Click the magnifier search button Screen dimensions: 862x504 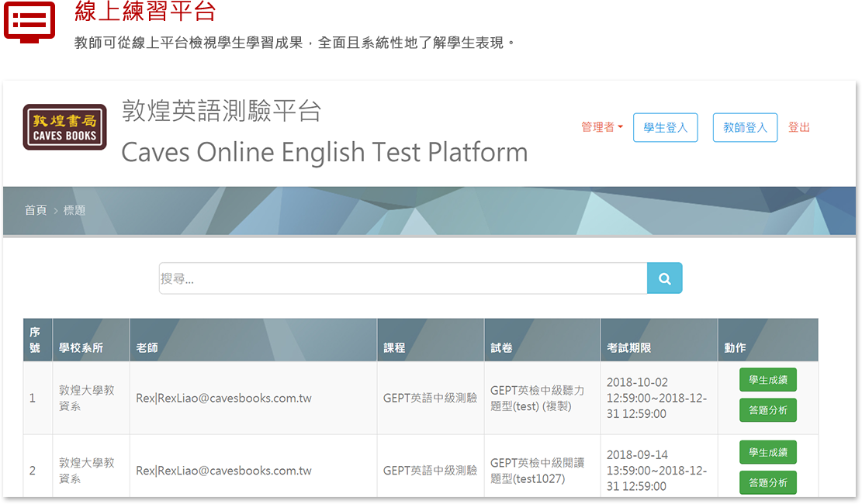pos(664,278)
